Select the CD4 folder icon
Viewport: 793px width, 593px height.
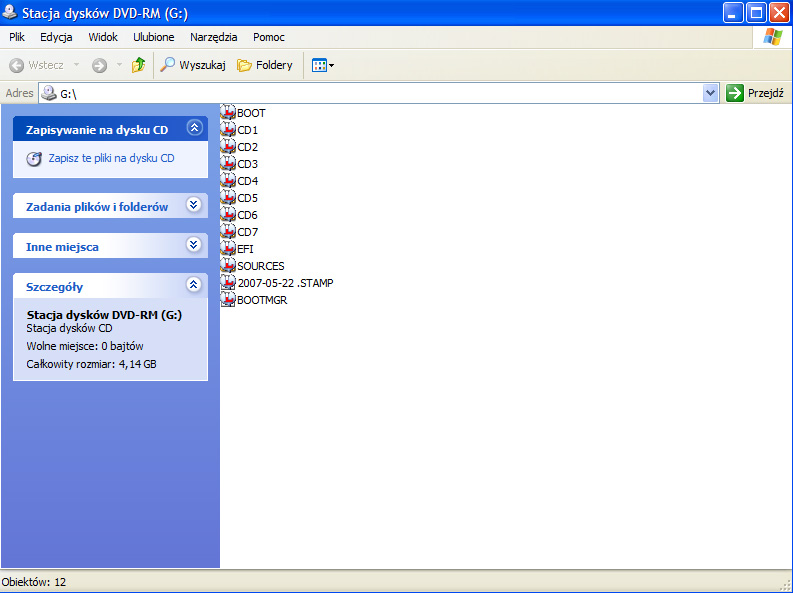click(x=228, y=180)
